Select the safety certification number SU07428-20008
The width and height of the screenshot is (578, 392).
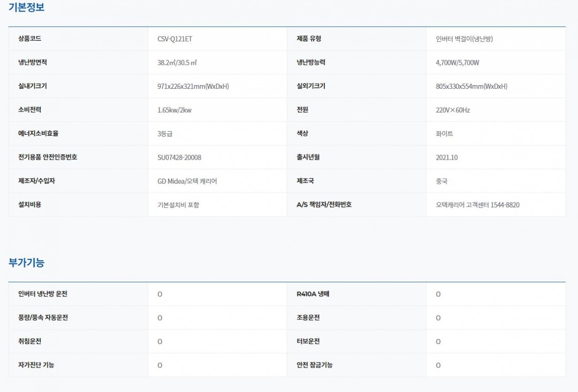(179, 157)
